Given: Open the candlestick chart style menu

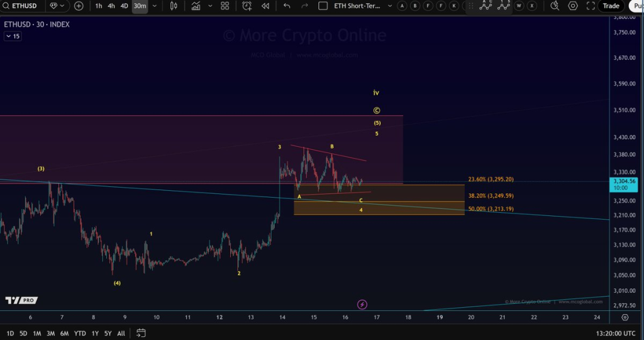Looking at the screenshot, I should click(174, 6).
